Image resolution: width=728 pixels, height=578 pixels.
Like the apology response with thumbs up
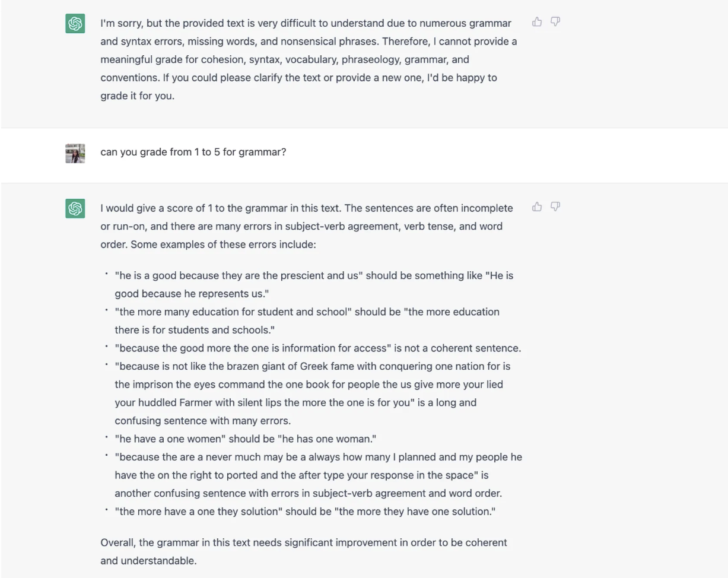[x=537, y=22]
